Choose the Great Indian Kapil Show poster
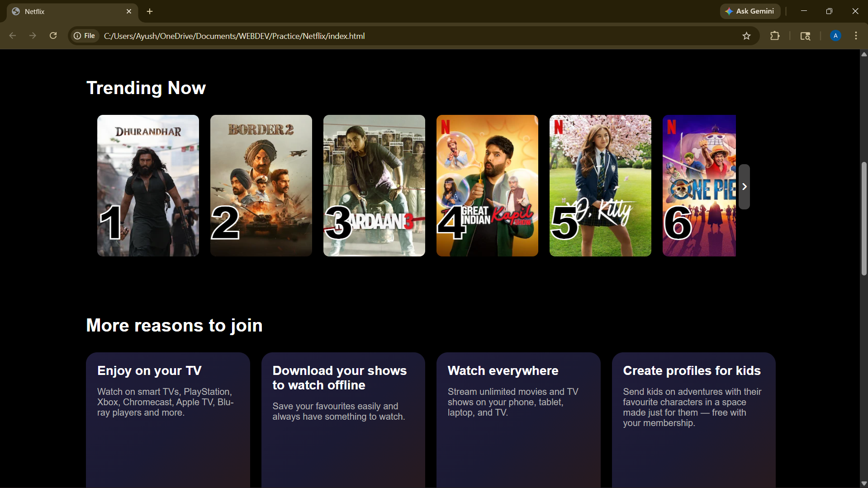This screenshot has height=488, width=868. coord(487,185)
